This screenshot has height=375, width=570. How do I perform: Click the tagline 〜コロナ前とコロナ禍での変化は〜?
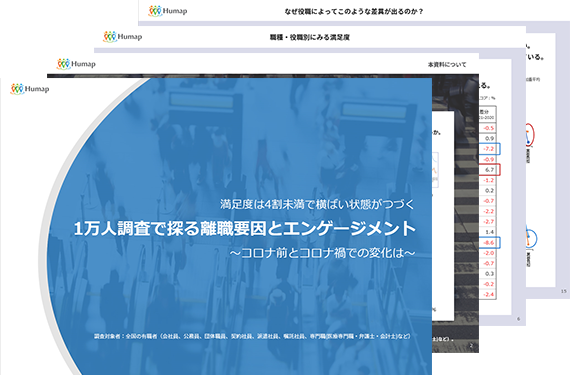322,253
